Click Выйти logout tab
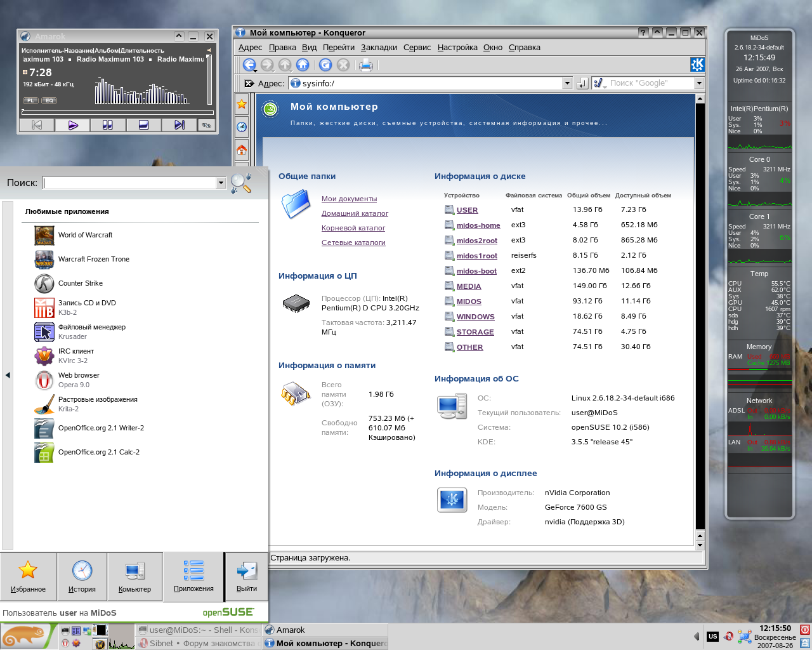The height and width of the screenshot is (650, 812). click(247, 576)
